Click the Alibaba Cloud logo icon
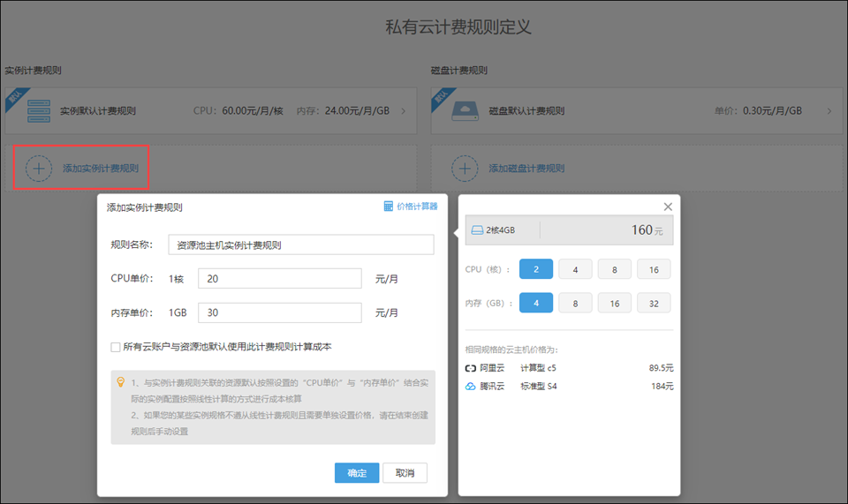848x504 pixels. 470,367
